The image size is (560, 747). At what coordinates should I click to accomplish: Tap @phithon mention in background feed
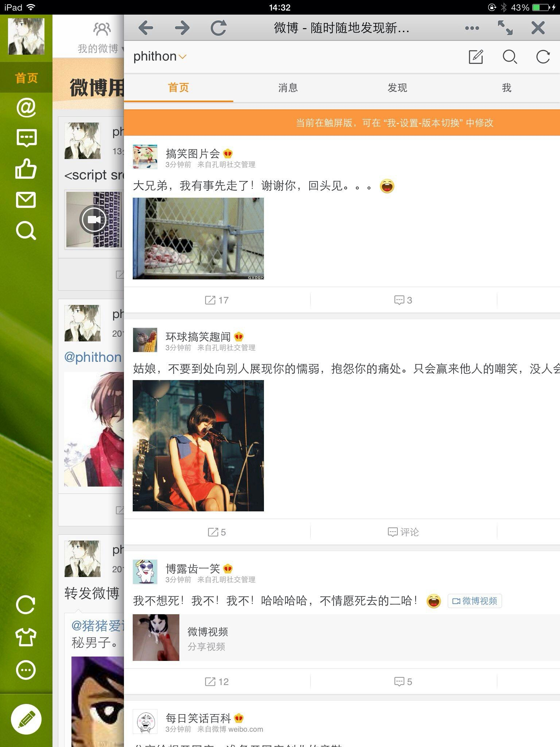pyautogui.click(x=93, y=357)
